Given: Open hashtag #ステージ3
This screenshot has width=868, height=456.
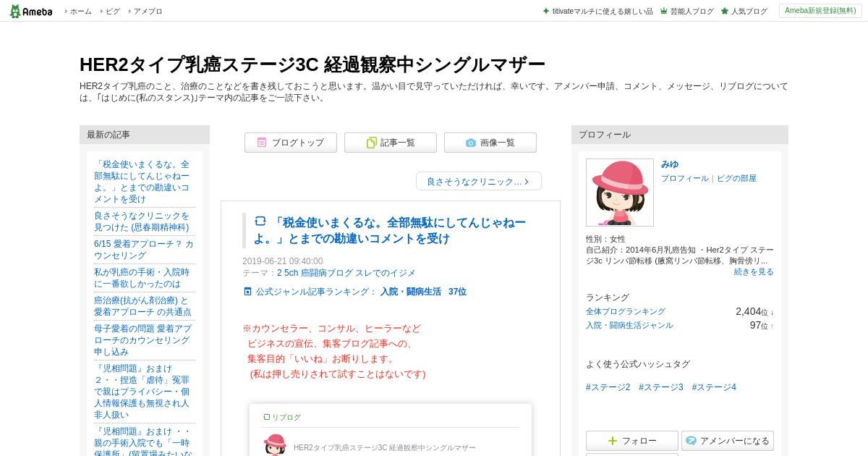Looking at the screenshot, I should coord(661,387).
